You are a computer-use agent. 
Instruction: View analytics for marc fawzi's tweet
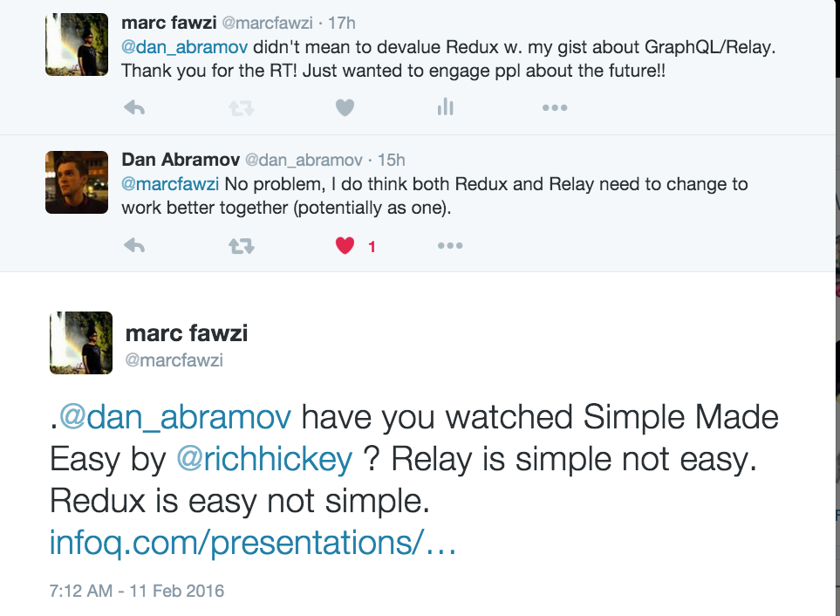pos(446,107)
